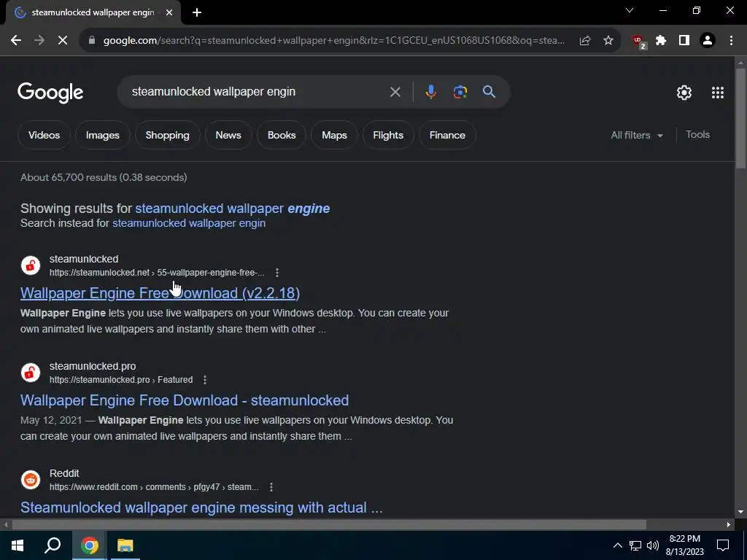The height and width of the screenshot is (560, 747).
Task: Open the tab search chevron in the title bar
Action: 630,10
